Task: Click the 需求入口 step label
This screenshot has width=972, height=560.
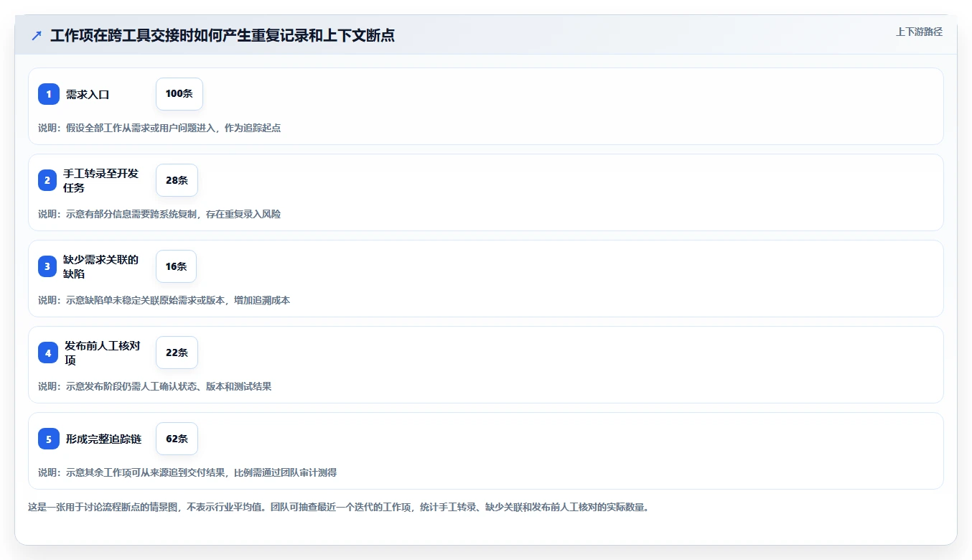Action: pos(88,94)
